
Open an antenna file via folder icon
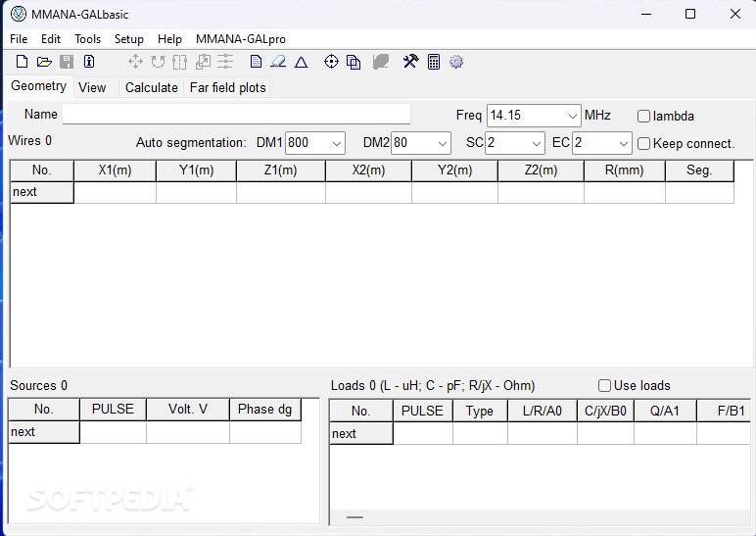tap(44, 62)
